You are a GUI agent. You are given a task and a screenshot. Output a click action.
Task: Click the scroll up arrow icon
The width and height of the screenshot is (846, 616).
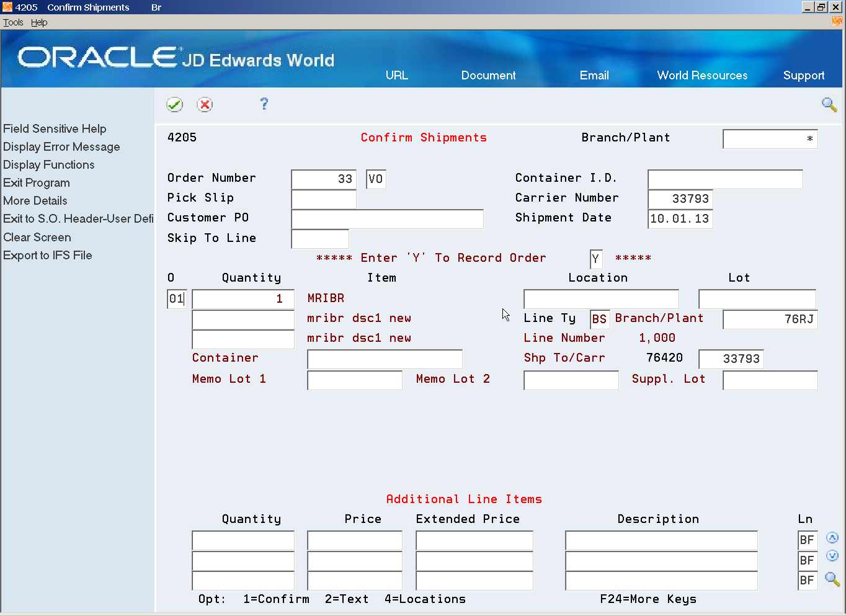[832, 538]
